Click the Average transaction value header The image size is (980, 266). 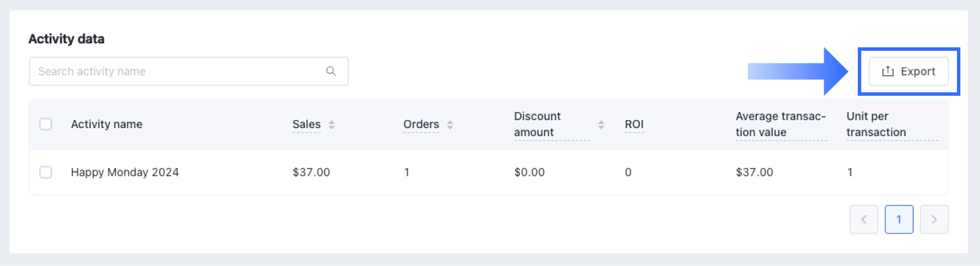pos(780,124)
